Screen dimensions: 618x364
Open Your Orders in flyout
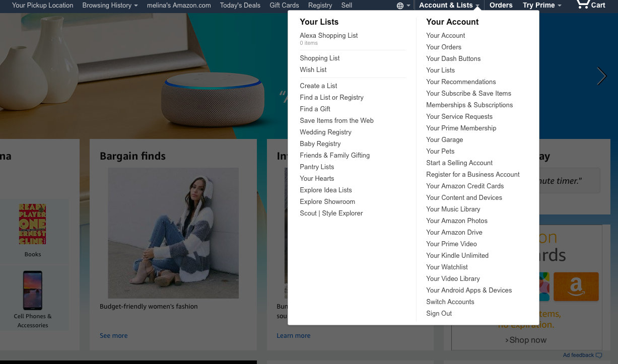(x=444, y=47)
